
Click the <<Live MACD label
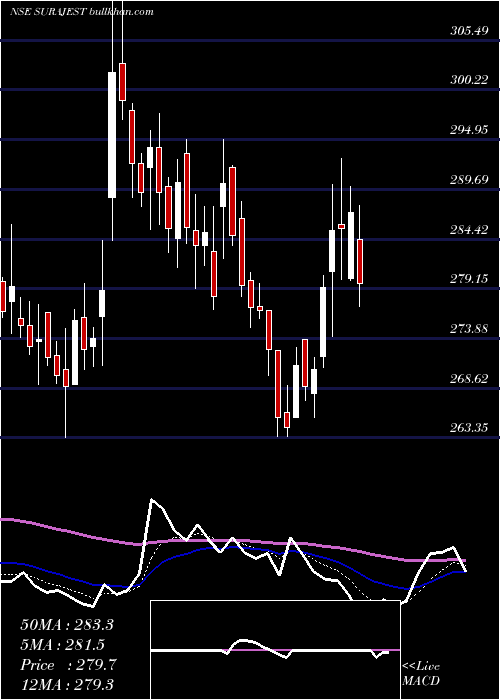[x=421, y=674]
